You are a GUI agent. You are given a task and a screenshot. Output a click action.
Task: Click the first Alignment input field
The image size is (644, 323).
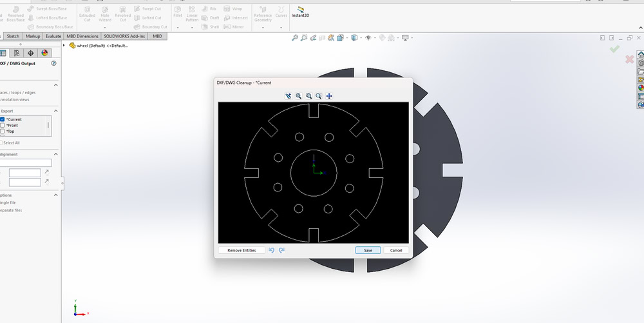pyautogui.click(x=26, y=162)
